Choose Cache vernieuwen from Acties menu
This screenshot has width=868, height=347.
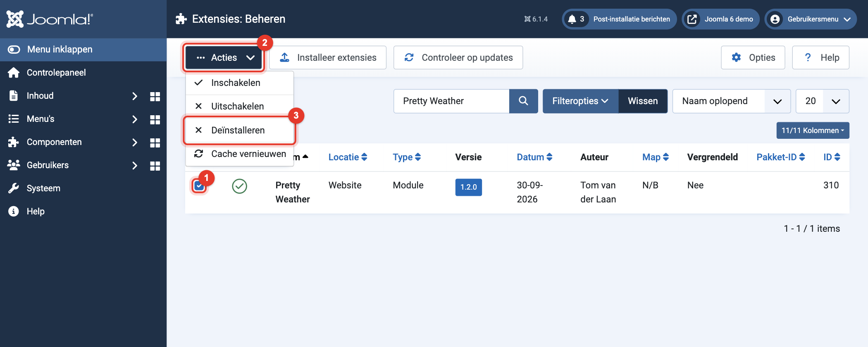pyautogui.click(x=240, y=154)
